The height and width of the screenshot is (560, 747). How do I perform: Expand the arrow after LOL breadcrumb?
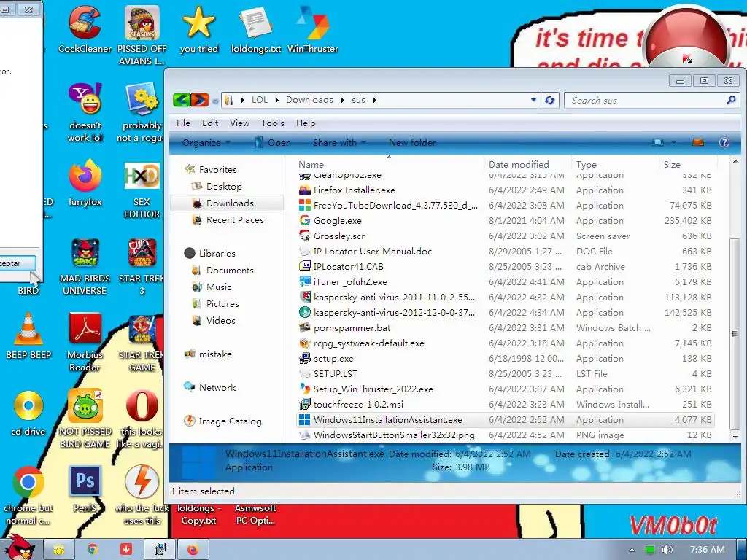[x=276, y=100]
